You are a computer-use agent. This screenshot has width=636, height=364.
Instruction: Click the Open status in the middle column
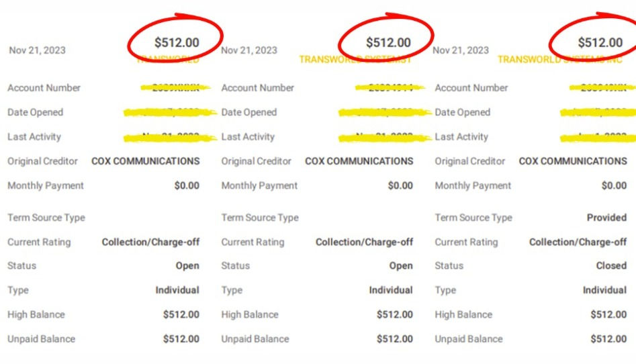click(x=401, y=265)
